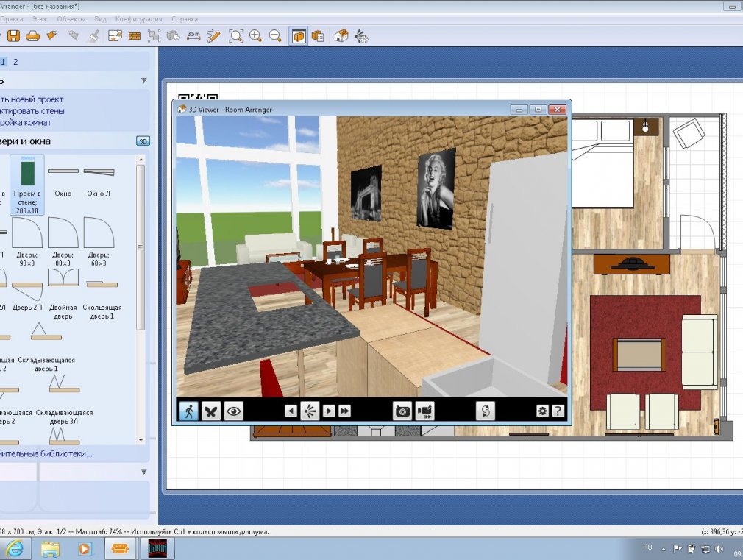743x560 pixels.
Task: Click the viewpoint burst icon in 3D Viewer
Action: click(x=310, y=411)
